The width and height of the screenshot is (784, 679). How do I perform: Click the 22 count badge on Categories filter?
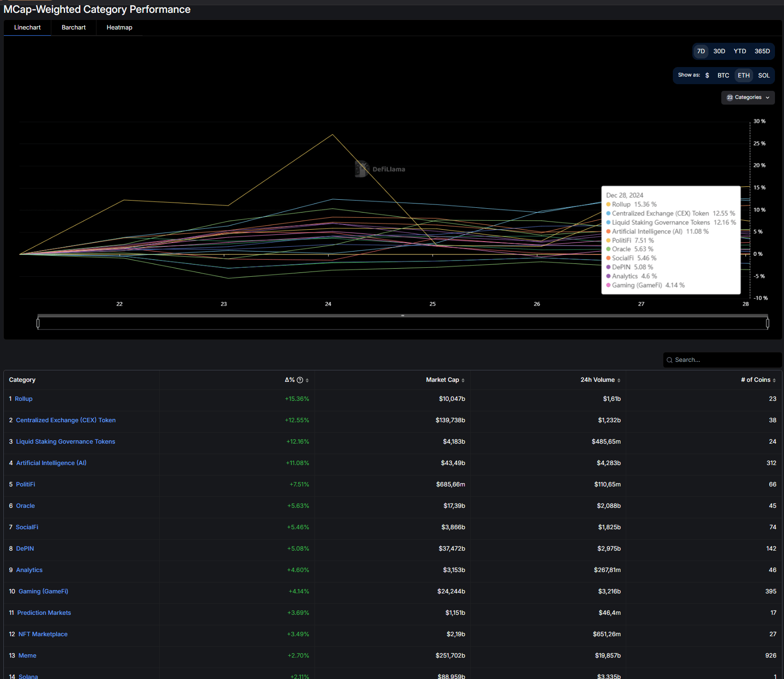pos(730,97)
